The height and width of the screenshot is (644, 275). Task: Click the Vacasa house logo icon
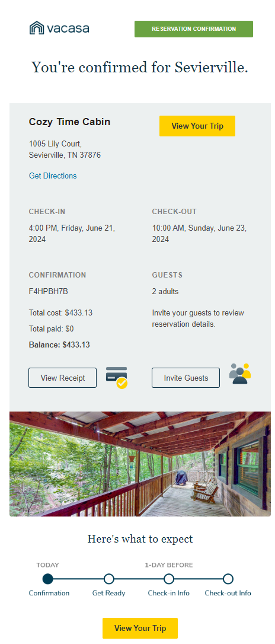pyautogui.click(x=37, y=28)
